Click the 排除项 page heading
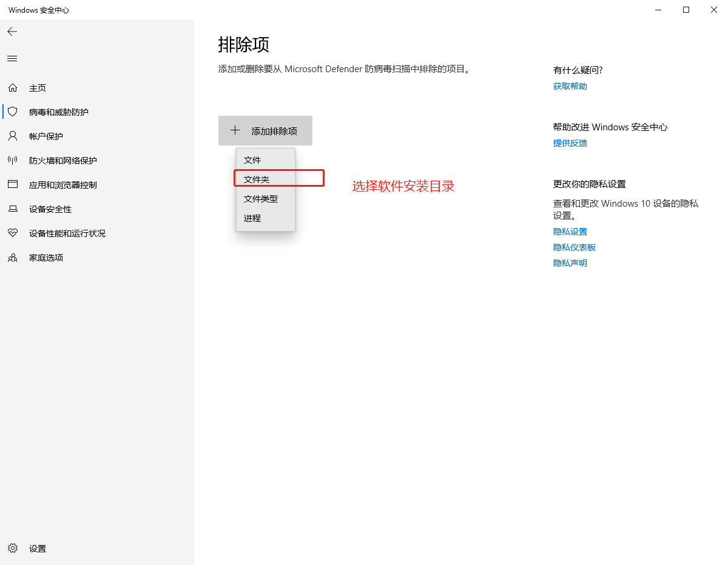Image resolution: width=728 pixels, height=565 pixels. coord(244,44)
